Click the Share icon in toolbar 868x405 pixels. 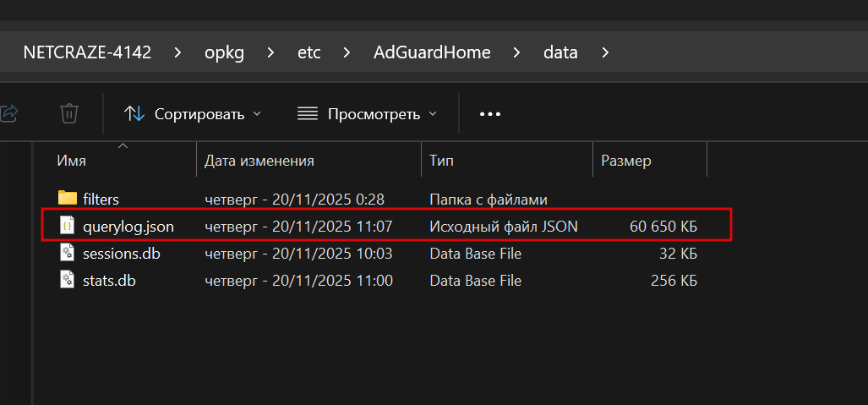pyautogui.click(x=8, y=113)
